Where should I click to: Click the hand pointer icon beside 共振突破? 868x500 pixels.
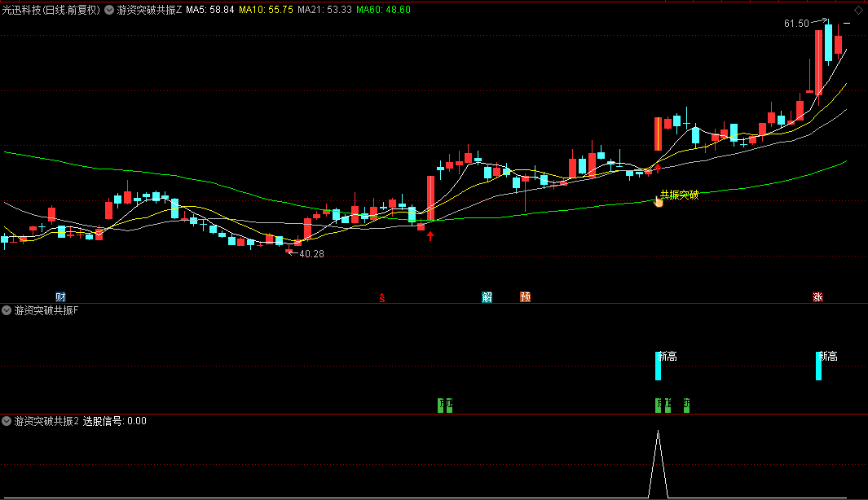[x=658, y=202]
